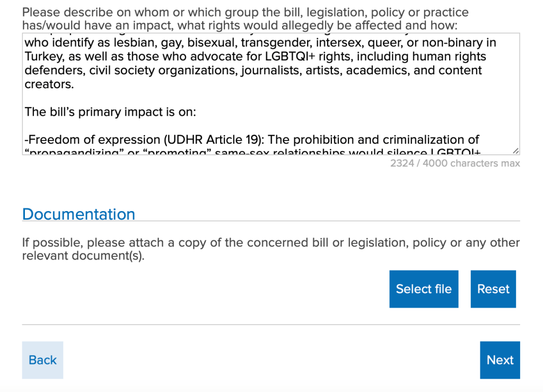Place cursor in 'The bill's primary impact is on:' line
Viewport: 543px width, 392px height.
[x=110, y=112]
